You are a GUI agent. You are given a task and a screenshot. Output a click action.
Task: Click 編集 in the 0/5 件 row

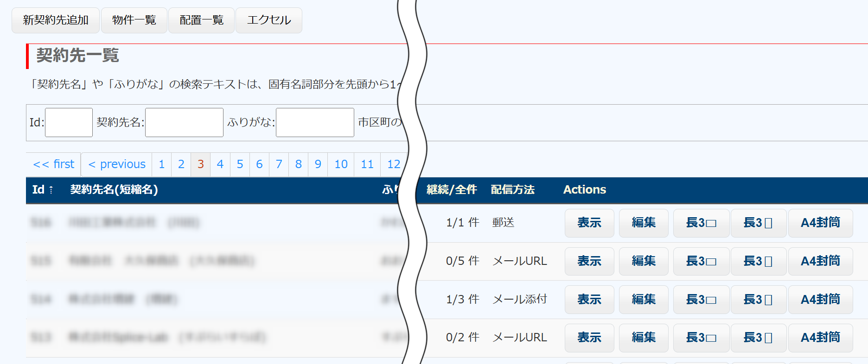coord(643,261)
